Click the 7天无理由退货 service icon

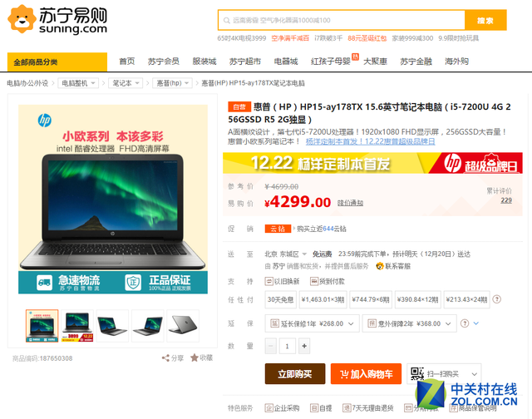coord(347,408)
